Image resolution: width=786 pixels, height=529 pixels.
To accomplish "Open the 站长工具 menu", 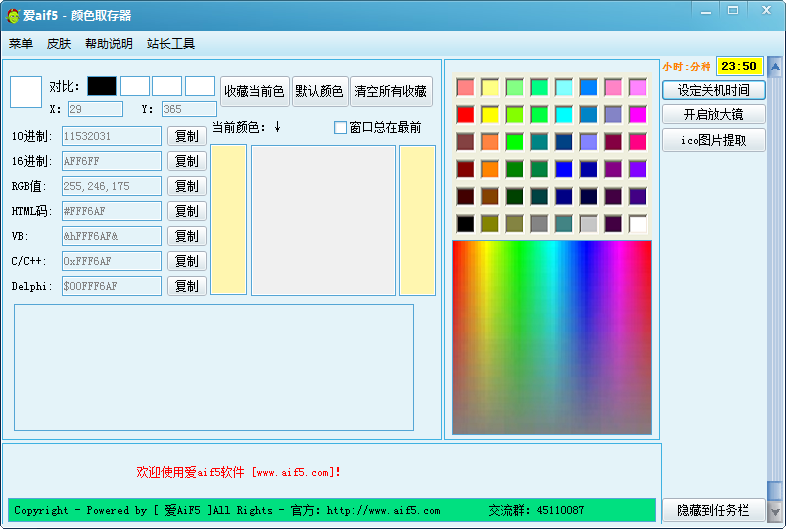I will [171, 44].
